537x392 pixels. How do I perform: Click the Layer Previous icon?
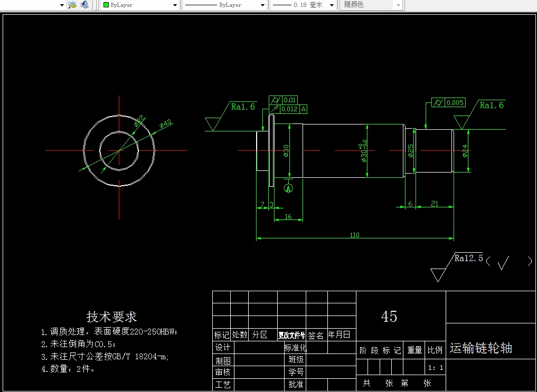84,5
